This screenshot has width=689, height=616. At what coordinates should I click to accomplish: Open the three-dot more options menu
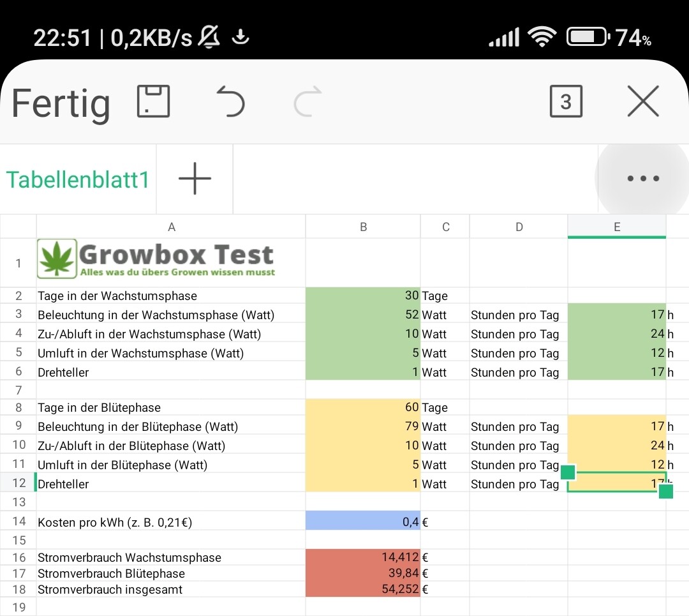(x=642, y=179)
